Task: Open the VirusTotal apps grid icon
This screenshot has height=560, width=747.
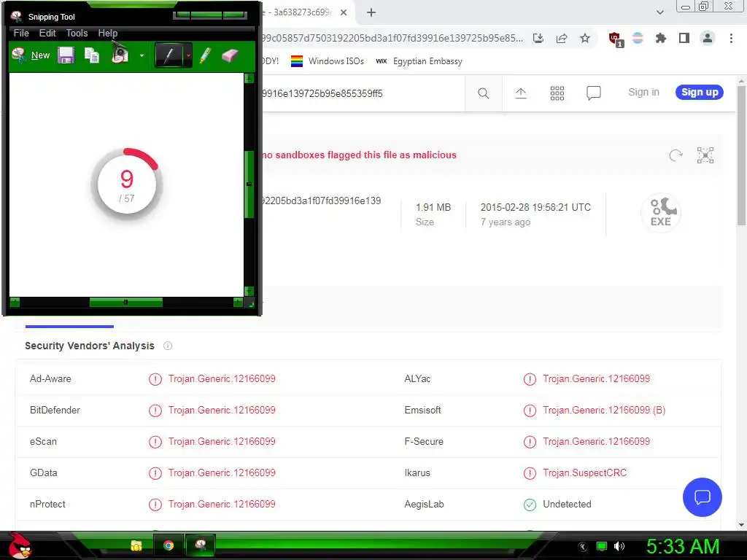Action: click(557, 93)
